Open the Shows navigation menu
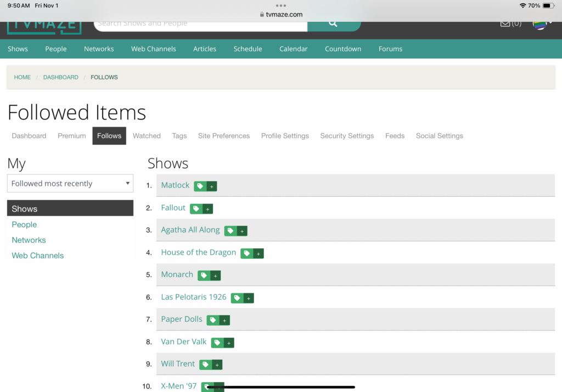The width and height of the screenshot is (562, 392). [x=18, y=49]
